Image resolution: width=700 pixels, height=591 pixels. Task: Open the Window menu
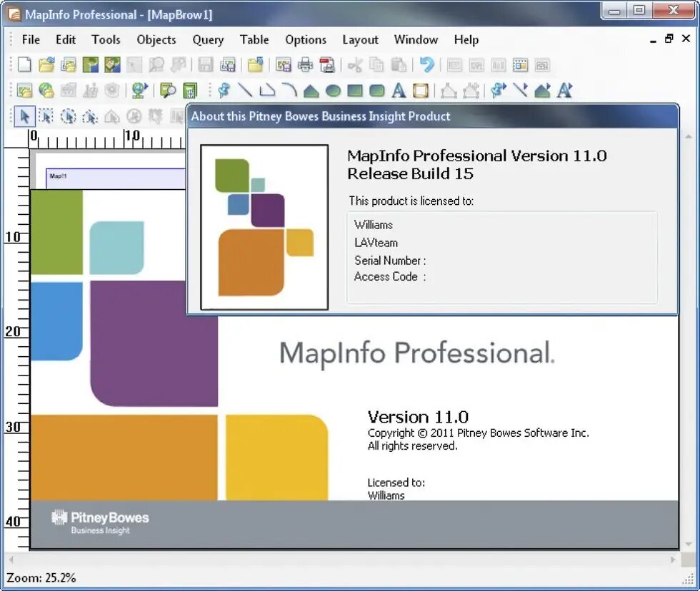pyautogui.click(x=416, y=40)
